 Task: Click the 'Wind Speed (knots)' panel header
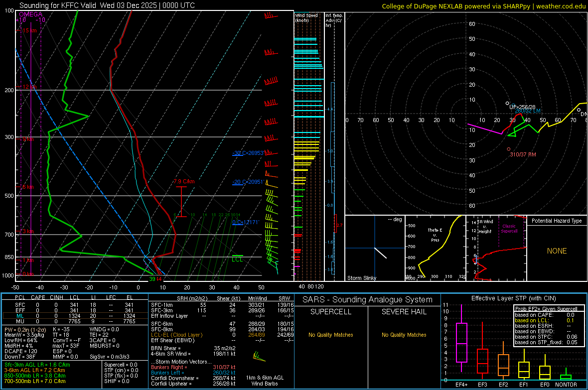(x=306, y=17)
